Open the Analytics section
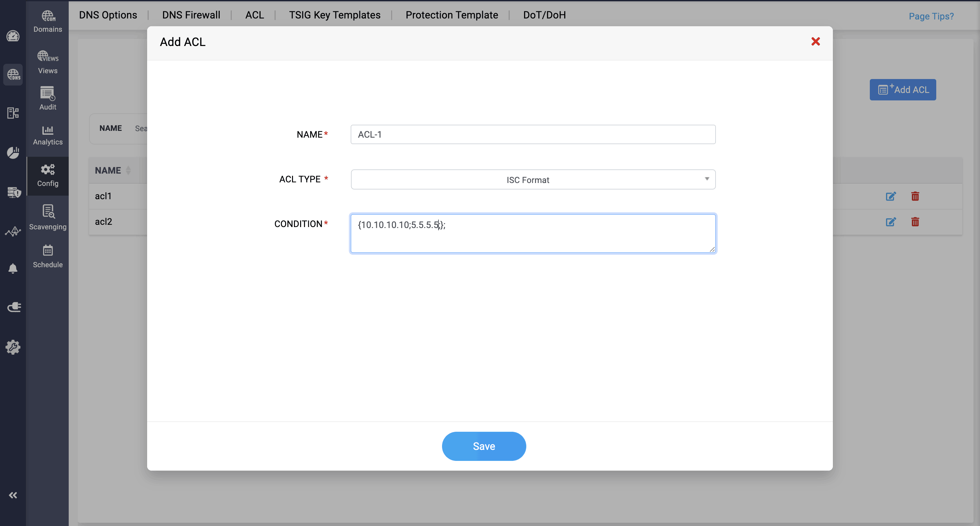Screen dimensions: 980x526 point(48,135)
